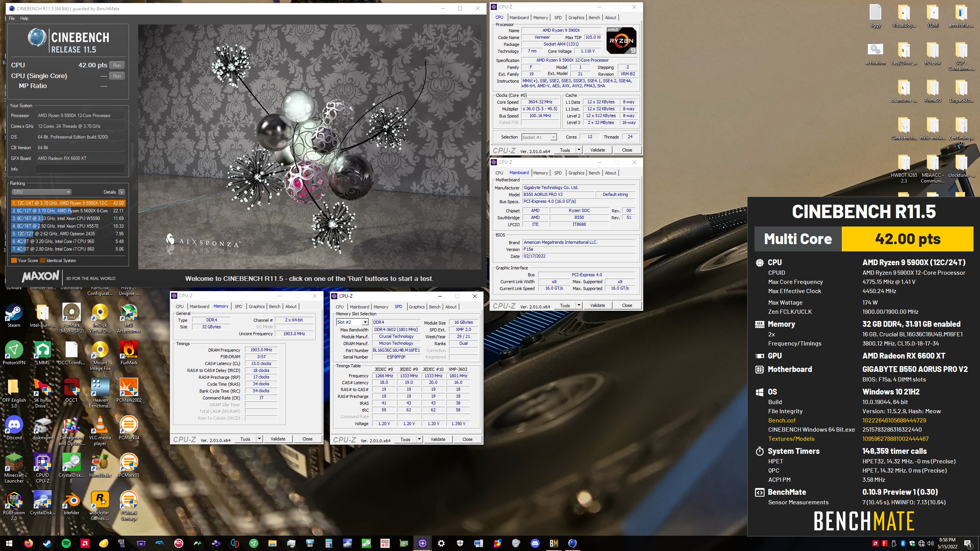The image size is (980, 551).
Task: Open FurMark (Multi-GPU) desktop icon
Action: (72, 318)
